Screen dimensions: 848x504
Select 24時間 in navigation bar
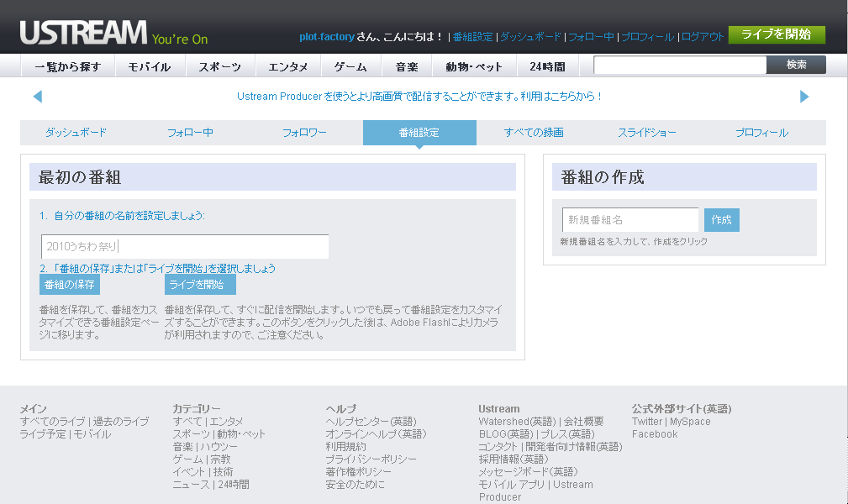[x=547, y=66]
